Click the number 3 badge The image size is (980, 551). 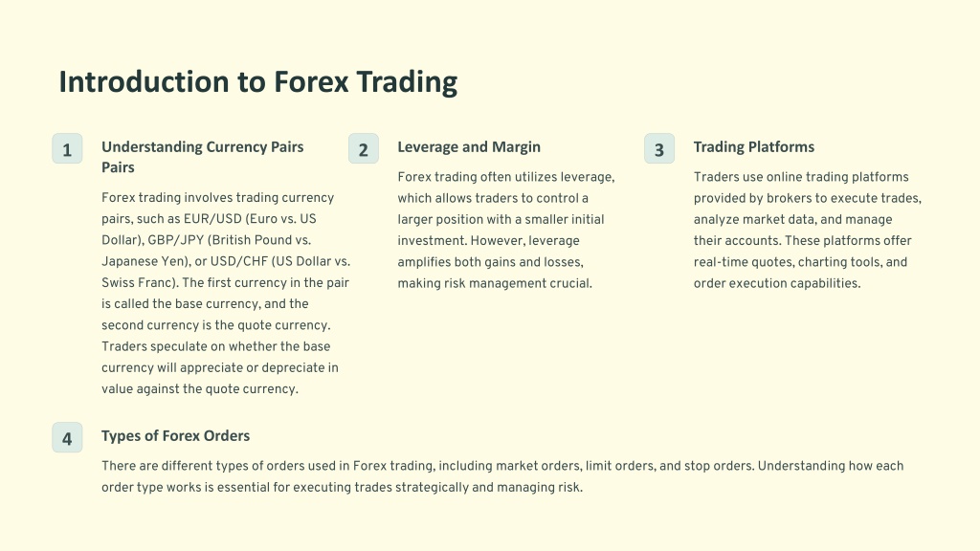[659, 148]
